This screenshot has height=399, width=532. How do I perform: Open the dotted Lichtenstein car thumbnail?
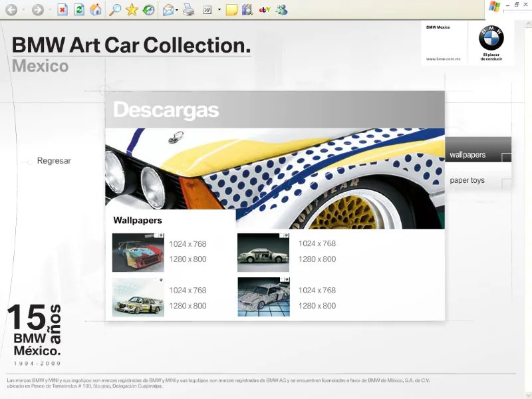[x=138, y=297]
